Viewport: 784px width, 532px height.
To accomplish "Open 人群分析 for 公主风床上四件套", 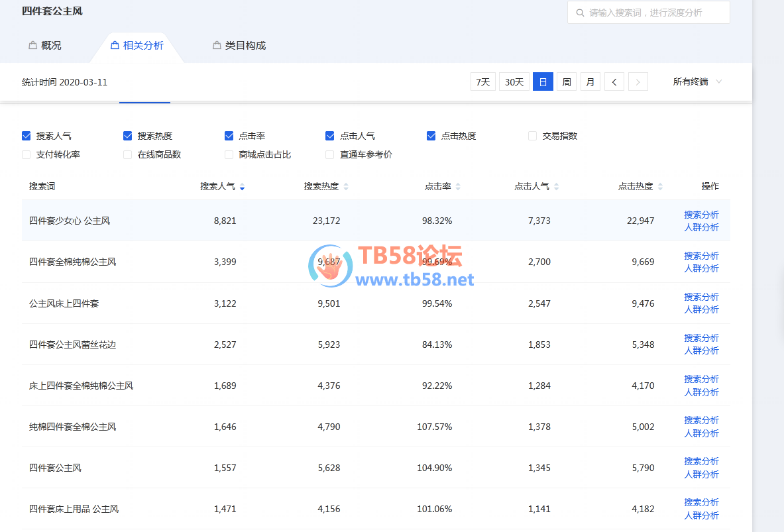I will tap(702, 309).
